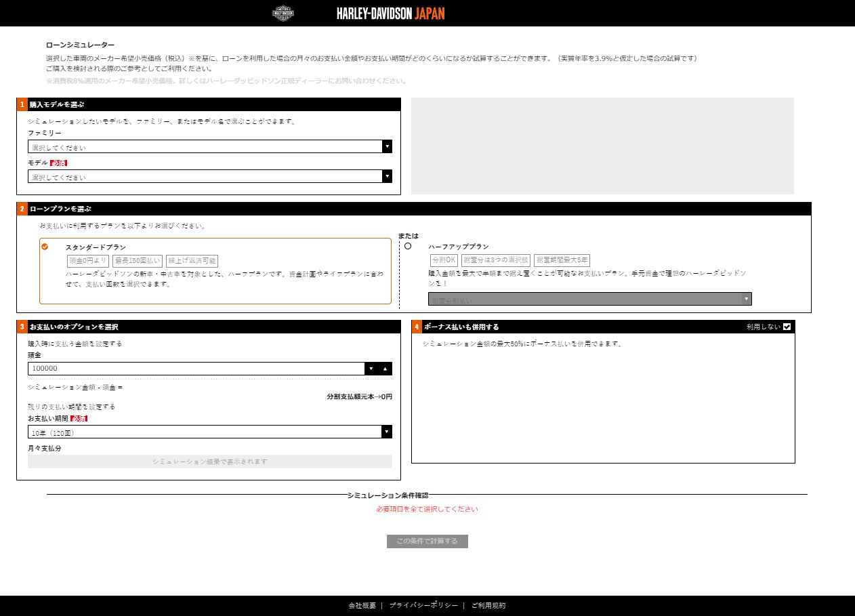Viewport: 855px width, 616px height.
Task: Decrease 頭金 with the down arrow
Action: point(371,369)
